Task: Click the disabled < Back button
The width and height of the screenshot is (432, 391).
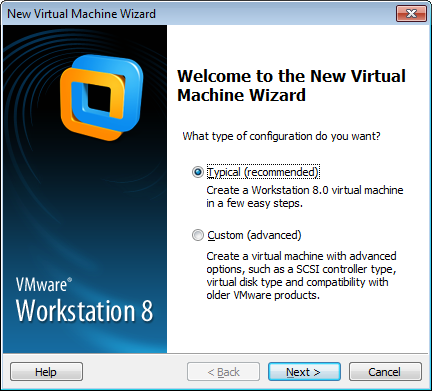Action: 223,372
